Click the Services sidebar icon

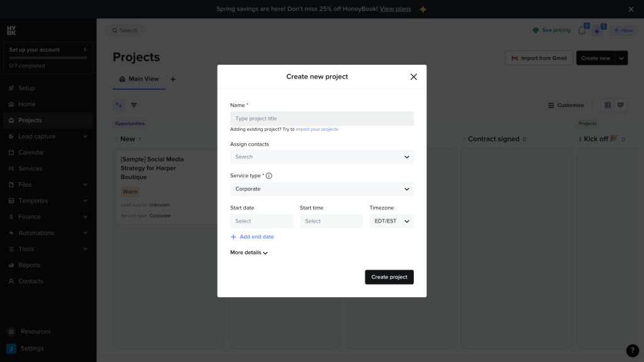[x=11, y=168]
